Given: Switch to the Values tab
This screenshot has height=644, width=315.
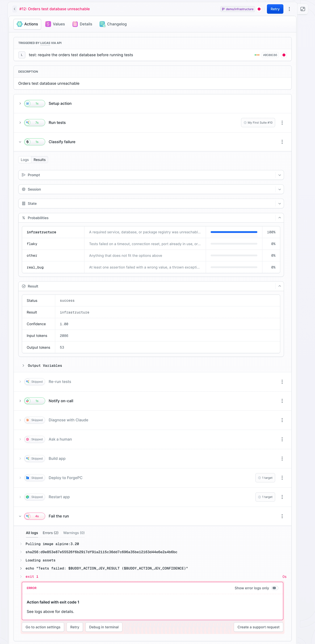Looking at the screenshot, I should (x=55, y=24).
